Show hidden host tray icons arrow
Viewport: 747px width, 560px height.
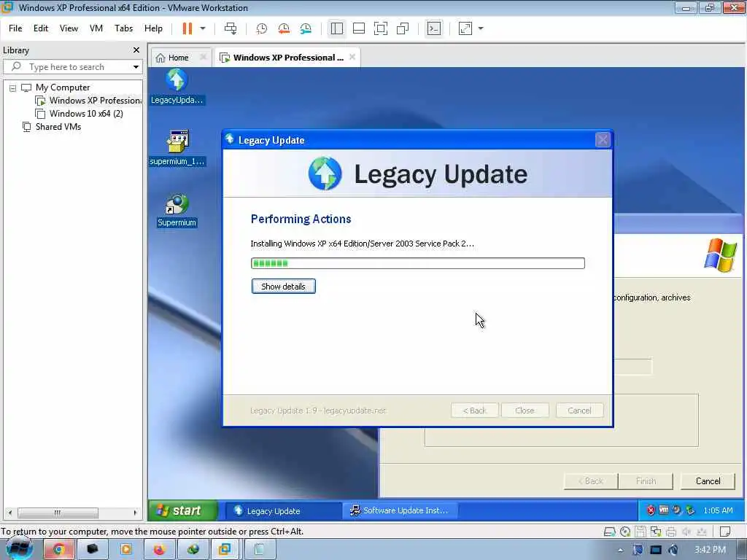[x=620, y=550]
